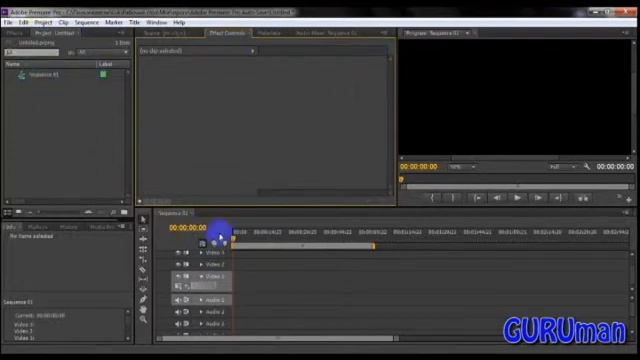Image resolution: width=640 pixels, height=360 pixels.
Task: Mute the Audio 1 track speaker
Action: point(178,300)
